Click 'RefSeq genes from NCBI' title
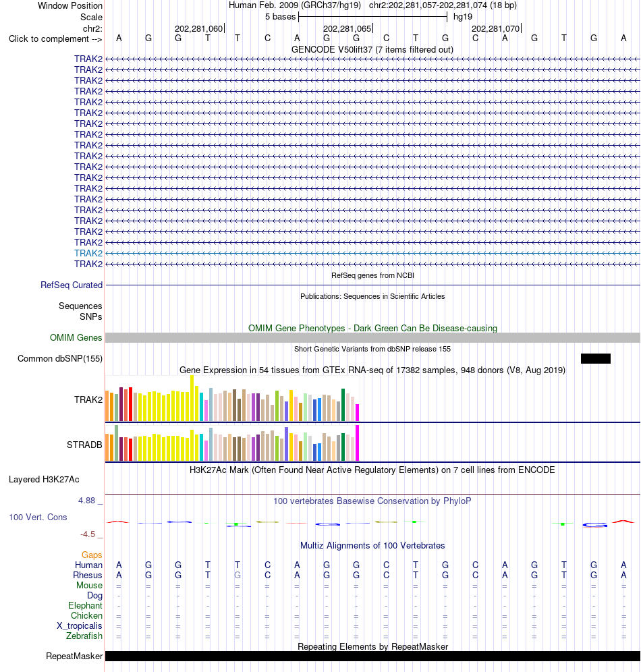This screenshot has width=641, height=672. click(x=372, y=275)
